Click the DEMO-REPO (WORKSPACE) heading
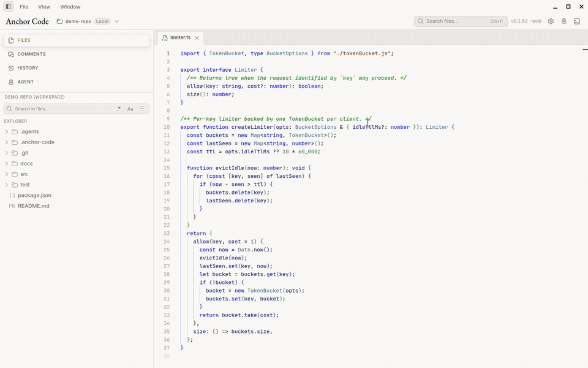 pos(34,97)
